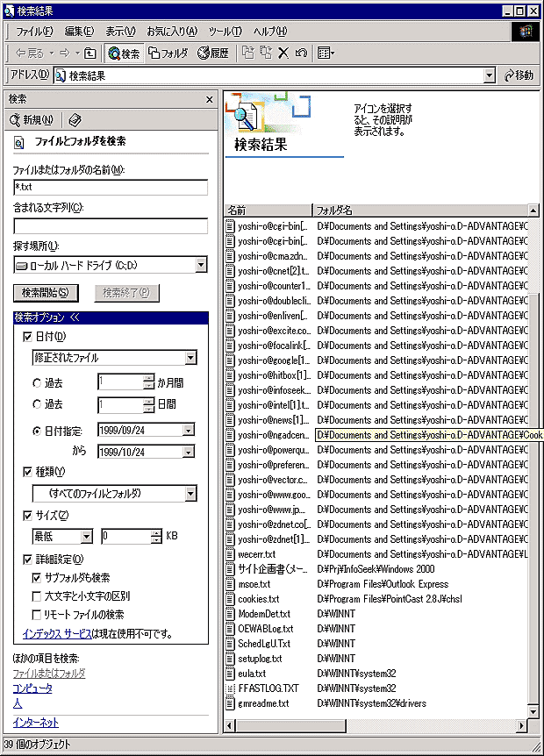This screenshot has height=756, width=544.
Task: Click the Copy To toolbar icon
Action: (x=266, y=53)
